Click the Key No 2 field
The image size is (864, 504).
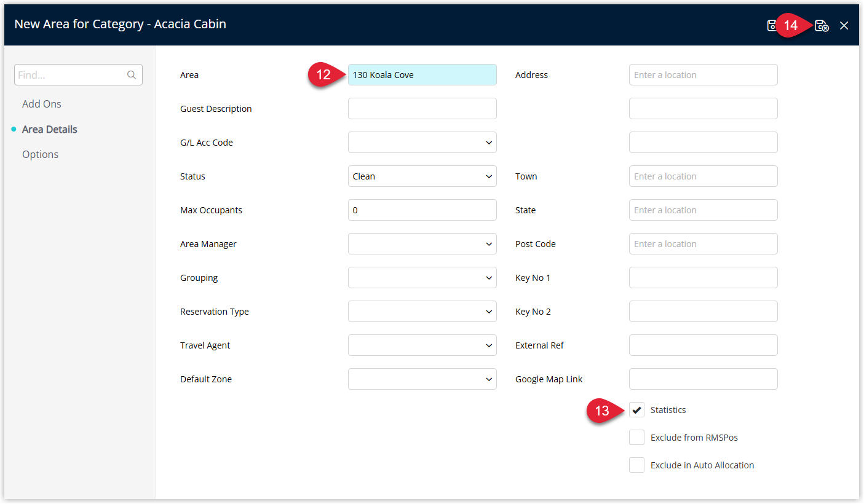tap(703, 312)
